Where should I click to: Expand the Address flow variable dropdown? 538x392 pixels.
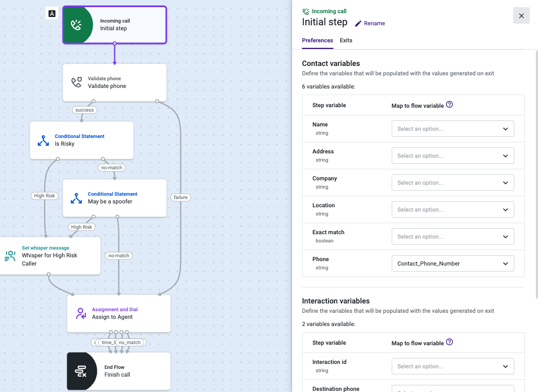(x=453, y=156)
